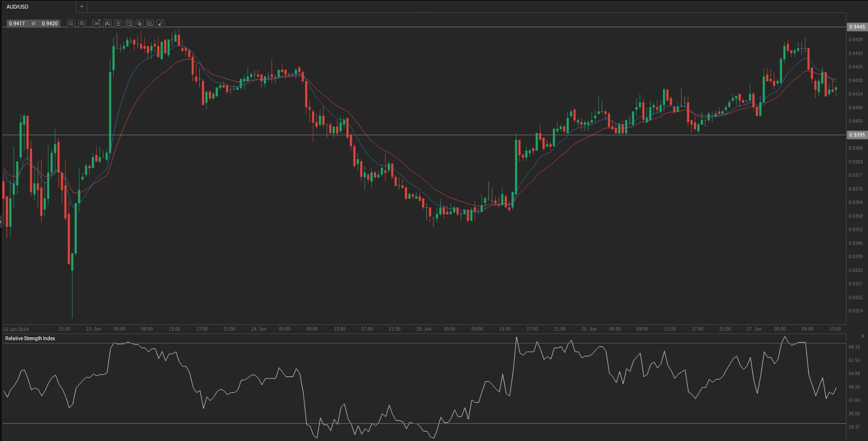Click the 0.9445 price level marker
Image resolution: width=868 pixels, height=441 pixels.
857,27
